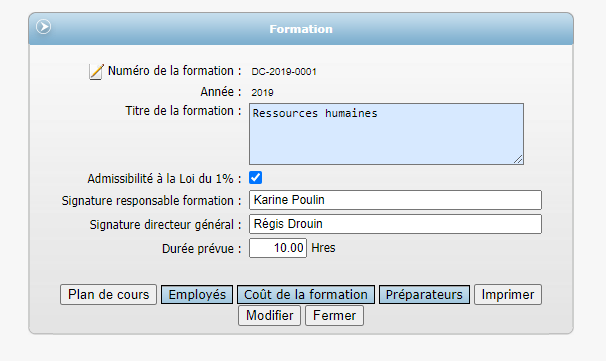
Task: Close the form with Fermer
Action: click(334, 315)
